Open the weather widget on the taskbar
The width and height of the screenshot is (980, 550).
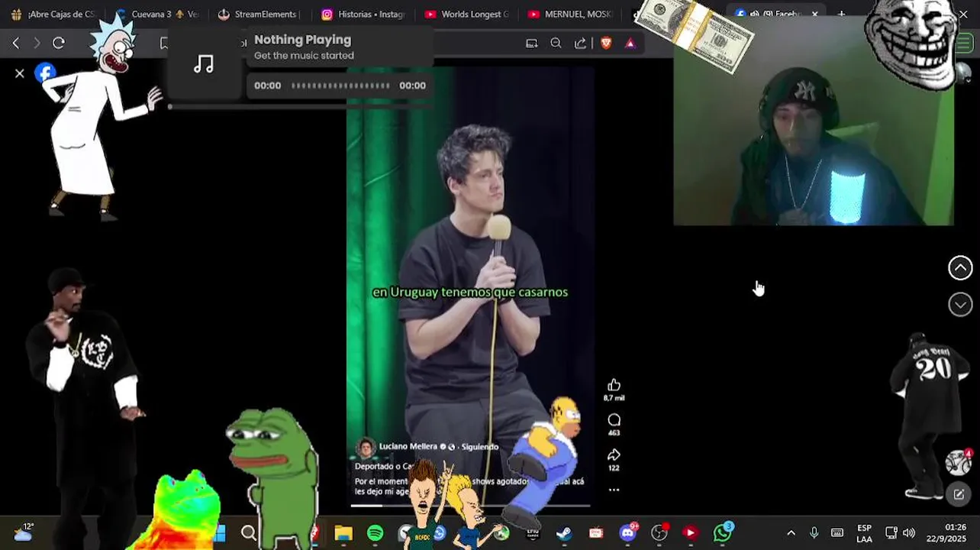click(x=23, y=532)
